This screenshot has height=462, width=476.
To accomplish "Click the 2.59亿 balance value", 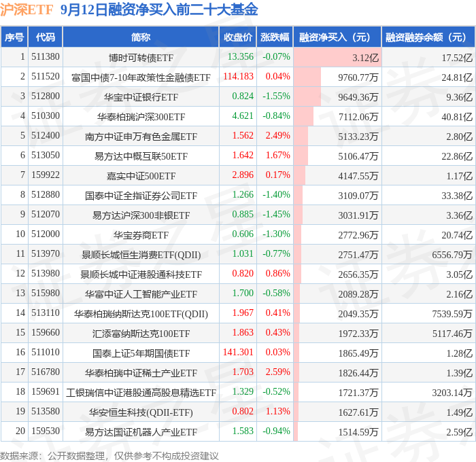I will [459, 432].
